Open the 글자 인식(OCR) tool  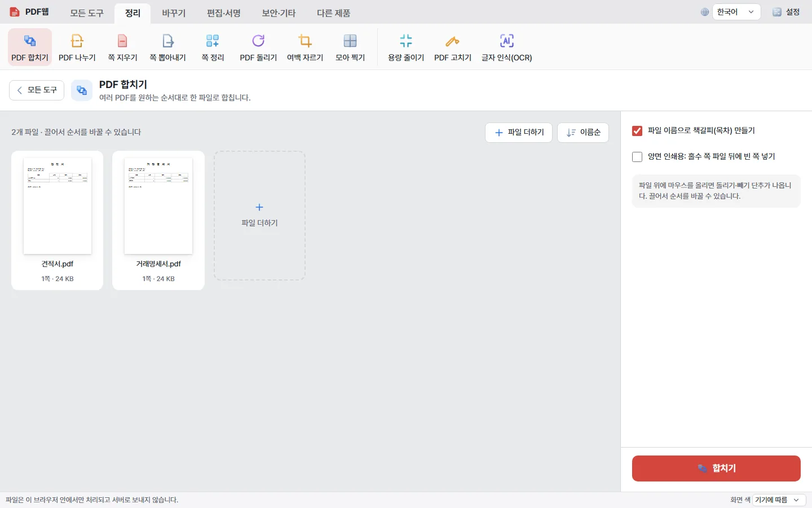(x=507, y=47)
